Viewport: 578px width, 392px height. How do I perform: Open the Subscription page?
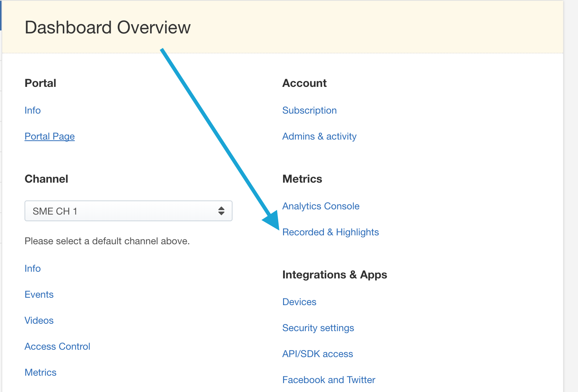309,110
